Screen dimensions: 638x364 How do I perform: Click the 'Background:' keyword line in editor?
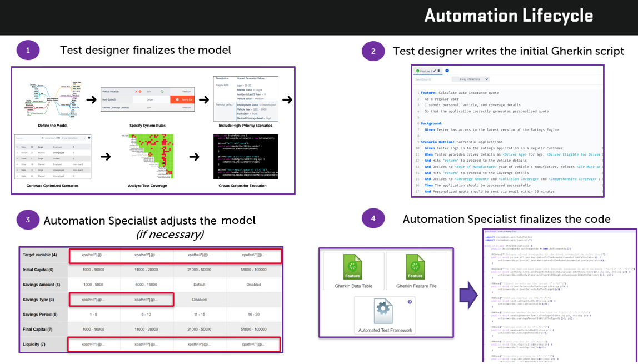click(432, 123)
